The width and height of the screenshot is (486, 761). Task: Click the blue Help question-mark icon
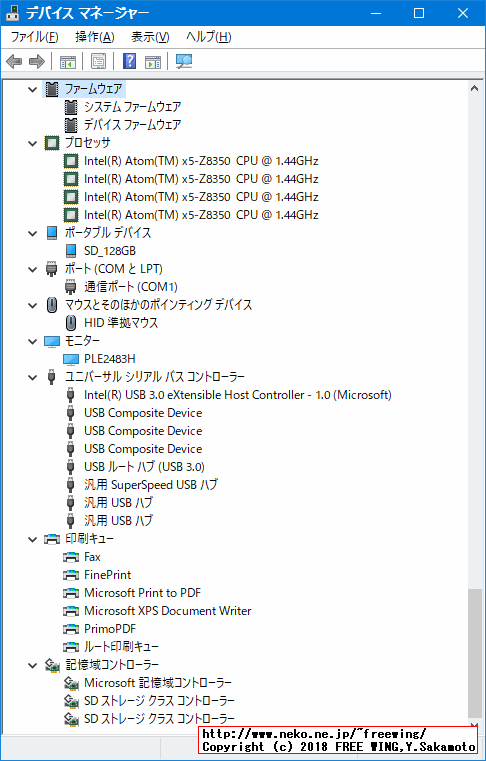(x=129, y=61)
